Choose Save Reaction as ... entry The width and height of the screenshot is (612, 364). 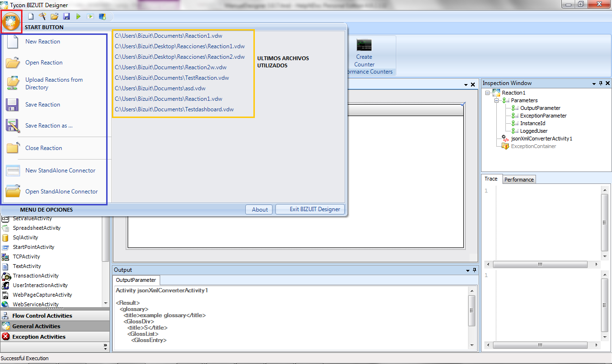[49, 126]
